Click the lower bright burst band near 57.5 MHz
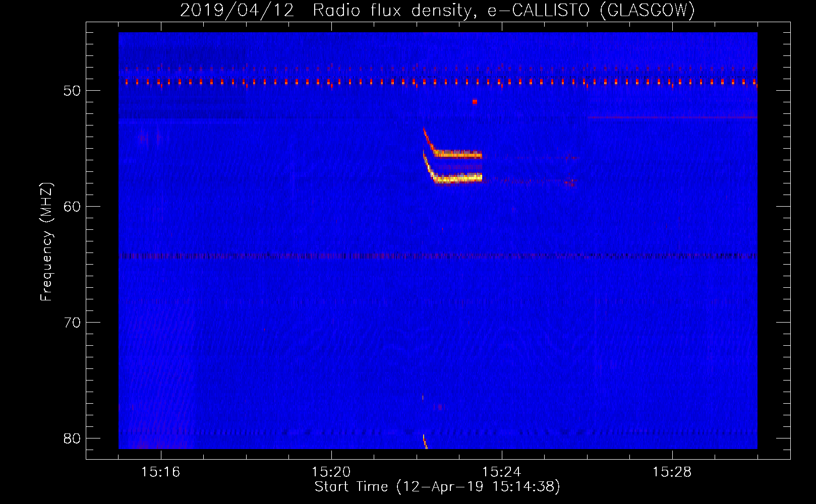816x504 pixels. coord(458,178)
